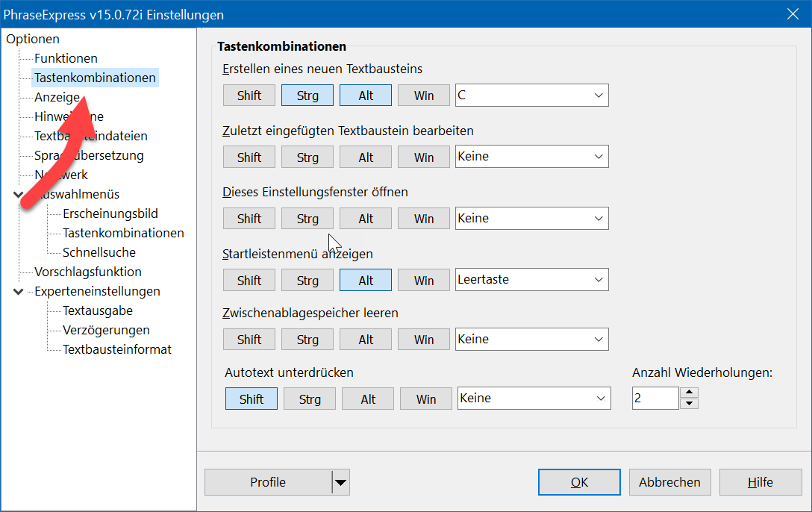Toggle Shift for Zwischenablagespeicher leeren
This screenshot has width=812, height=512.
click(x=249, y=339)
